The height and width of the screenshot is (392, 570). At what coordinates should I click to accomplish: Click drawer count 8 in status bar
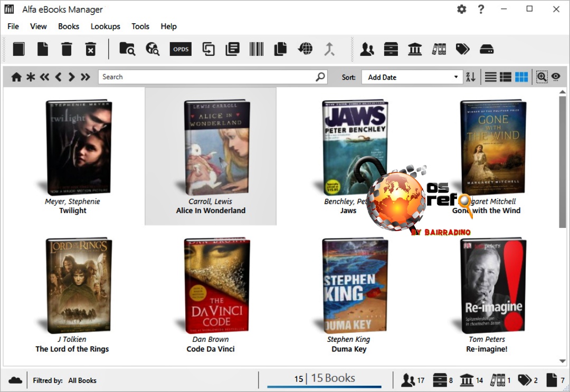point(443,380)
